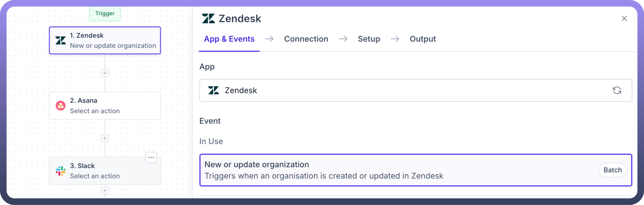Click the Slack icon in step 3
644x205 pixels.
[x=60, y=171]
